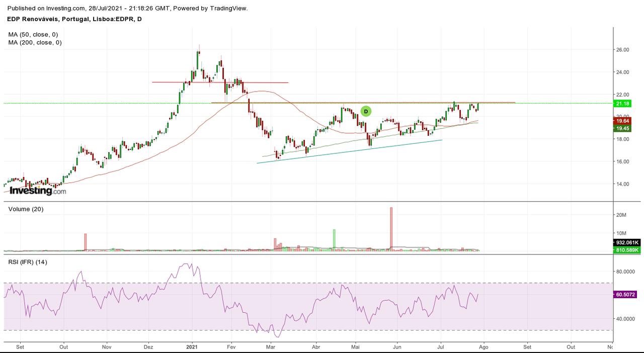
Task: Click the 40.0000 RSI axis label
Action: click(x=626, y=319)
